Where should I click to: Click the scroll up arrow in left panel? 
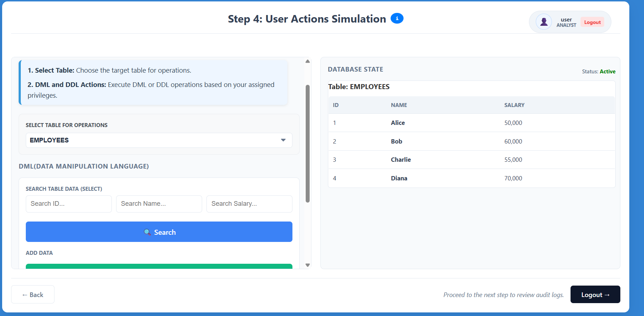[307, 61]
